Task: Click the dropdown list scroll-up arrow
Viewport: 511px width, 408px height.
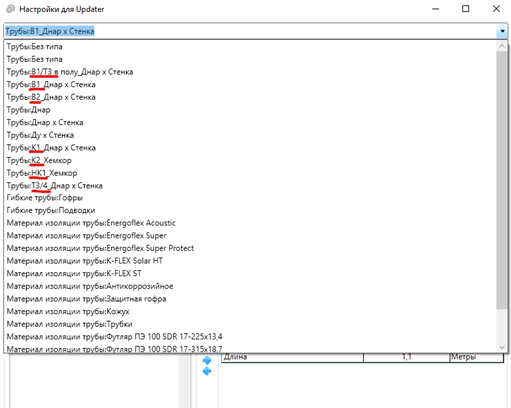Action: click(x=502, y=46)
